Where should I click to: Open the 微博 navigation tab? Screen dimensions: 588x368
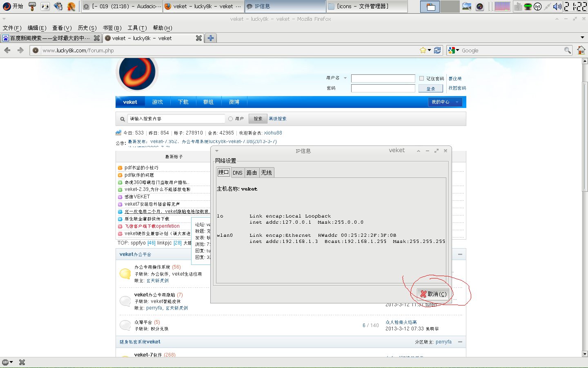click(234, 102)
